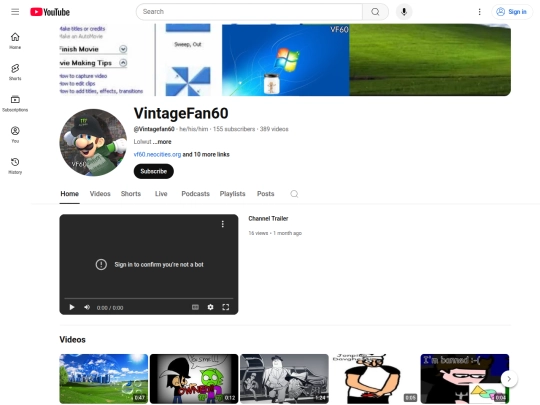Click the 389 videos text
Viewport: 540px width, 405px height.
[274, 129]
